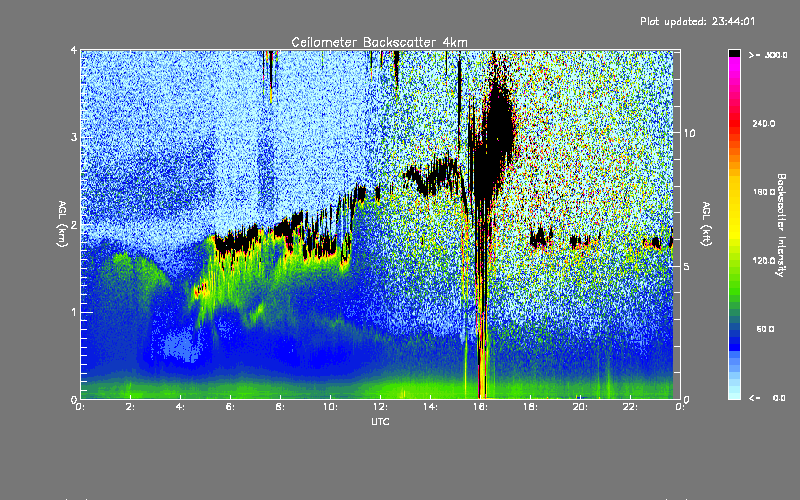800x500 pixels.
Task: Click the "AGL (km)" left axis label
Action: [62, 224]
